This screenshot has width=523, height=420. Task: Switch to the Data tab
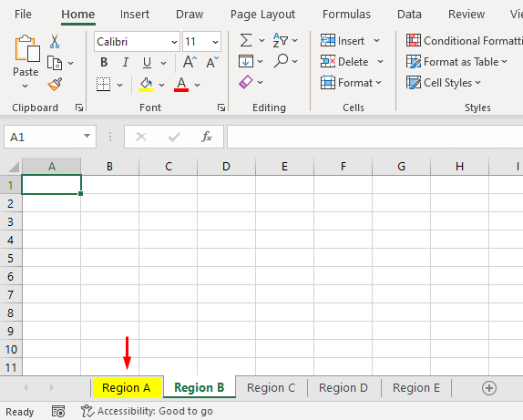click(x=409, y=15)
